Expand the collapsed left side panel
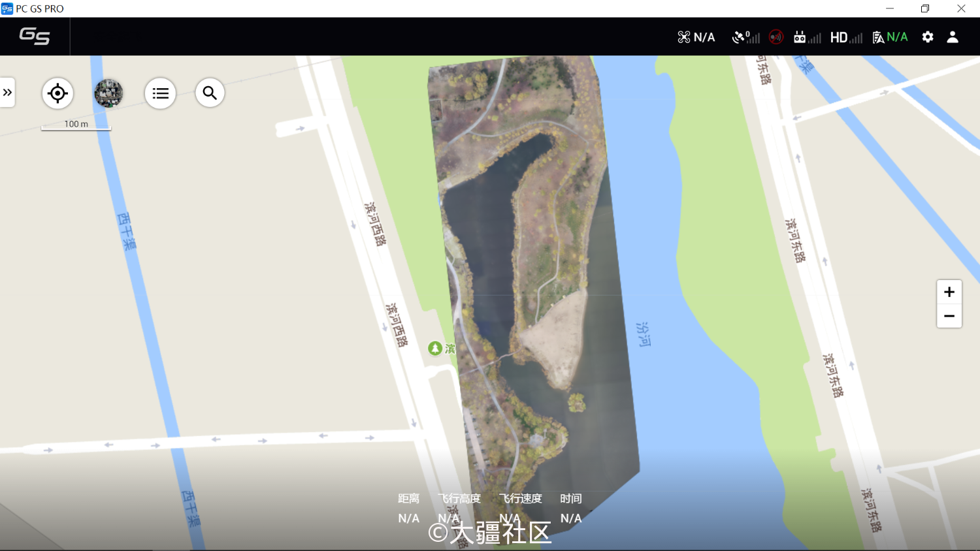The height and width of the screenshot is (551, 980). pos(7,93)
